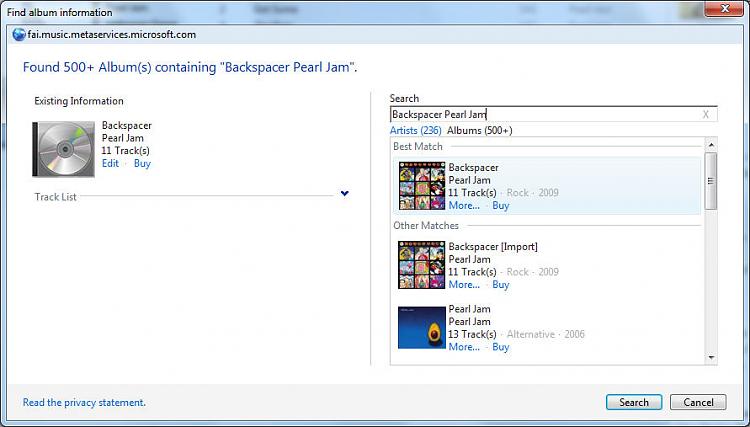Switch to Albums (500+) tab

[x=480, y=131]
